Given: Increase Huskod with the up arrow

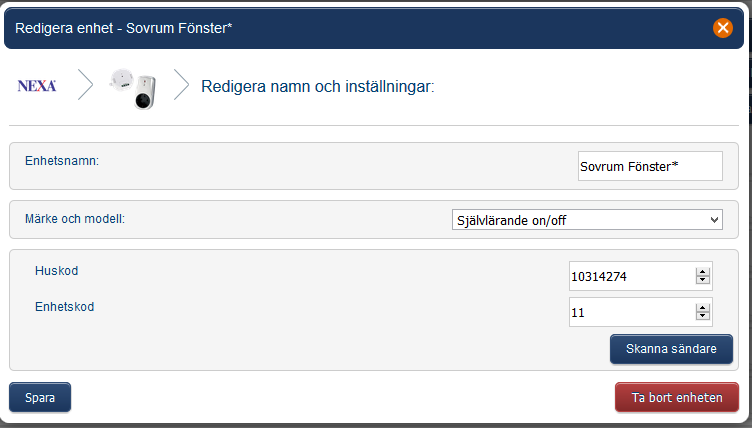Looking at the screenshot, I should point(703,271).
